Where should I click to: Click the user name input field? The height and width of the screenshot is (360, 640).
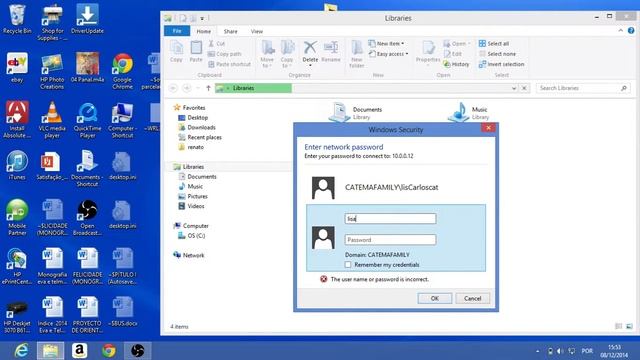(390, 218)
